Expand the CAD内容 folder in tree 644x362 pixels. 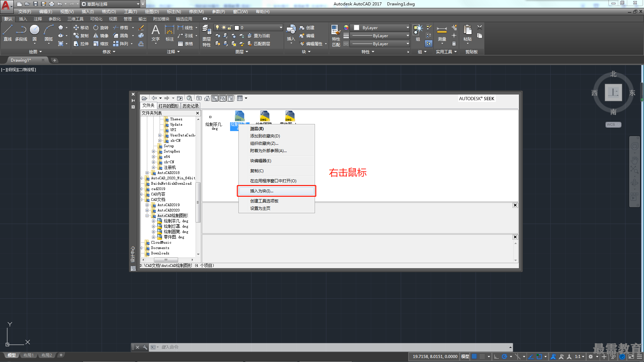(x=142, y=194)
